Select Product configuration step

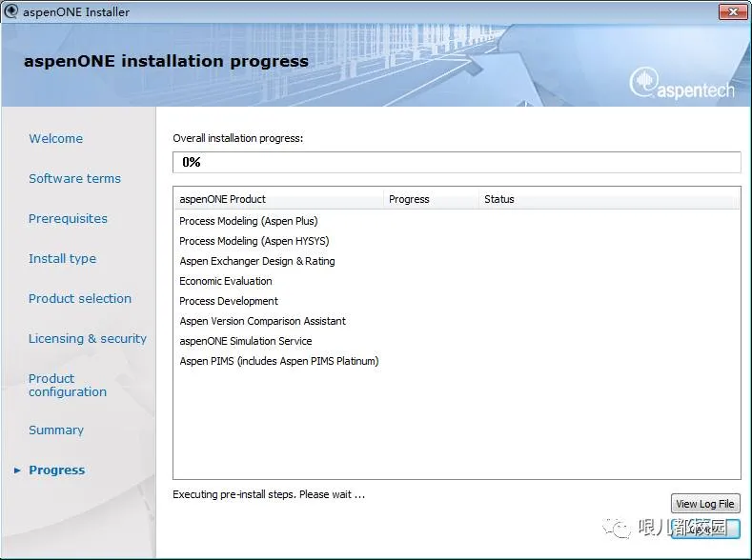point(68,385)
